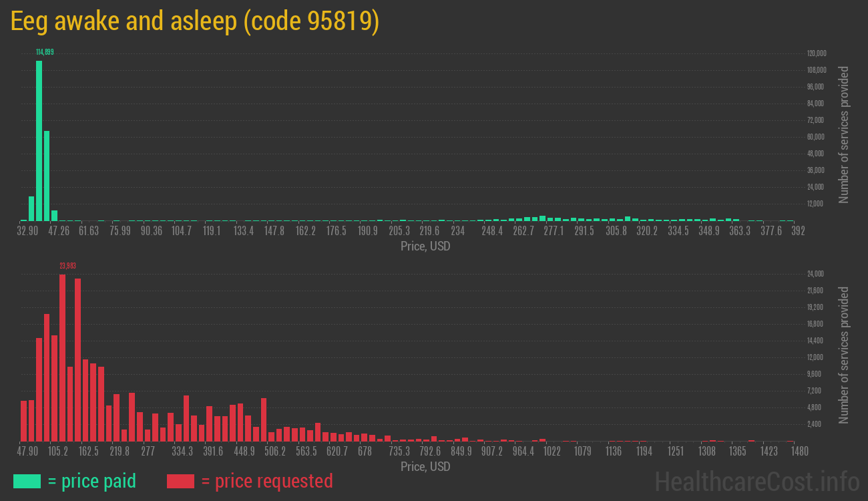
Task: Select the second-tallest green bar near 40 USD
Action: [45, 174]
